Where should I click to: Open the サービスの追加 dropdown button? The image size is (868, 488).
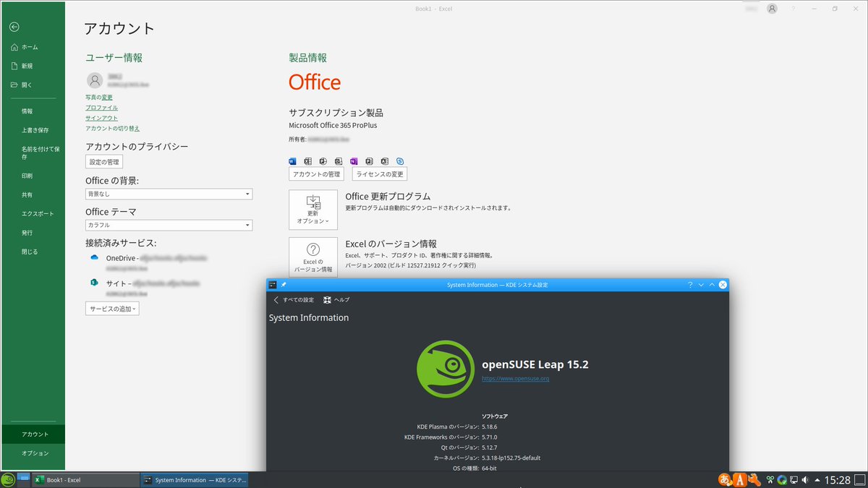[x=112, y=309]
